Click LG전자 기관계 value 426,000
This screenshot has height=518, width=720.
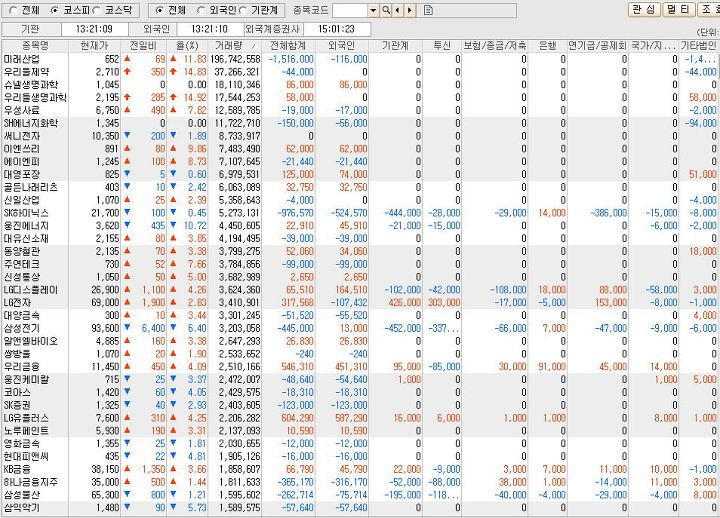[x=405, y=303]
